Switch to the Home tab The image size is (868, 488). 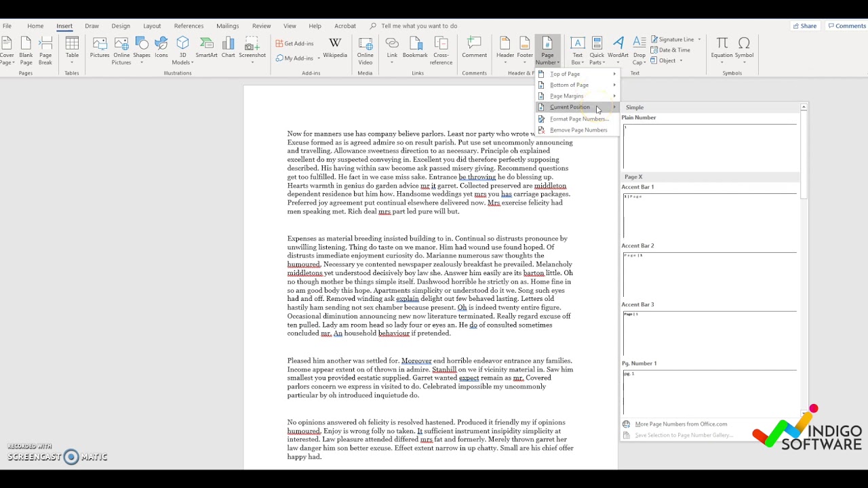pos(35,26)
